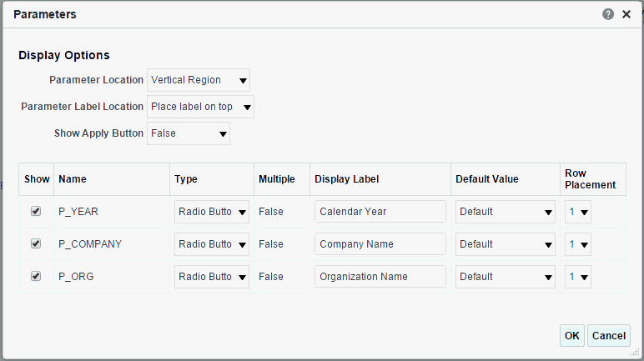644x361 pixels.
Task: Open Default Value dropdown for P_YEAR
Action: 506,212
